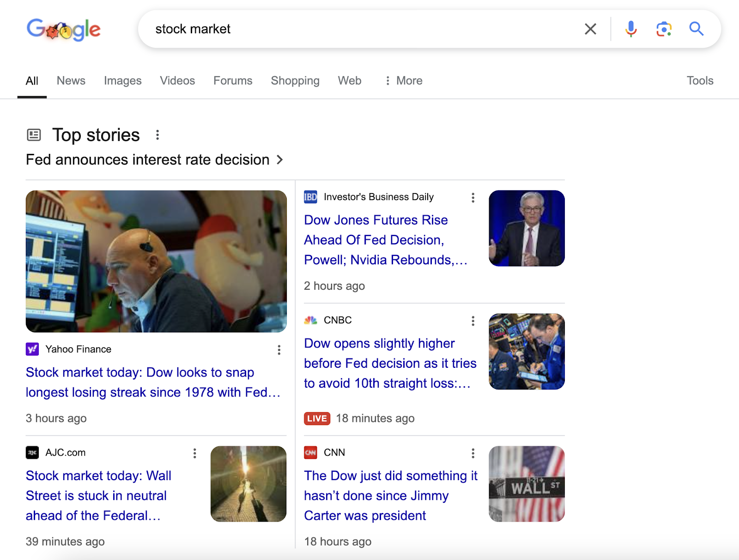This screenshot has height=560, width=739.
Task: Click the '3 hours ago' timestamp
Action: pyautogui.click(x=56, y=418)
